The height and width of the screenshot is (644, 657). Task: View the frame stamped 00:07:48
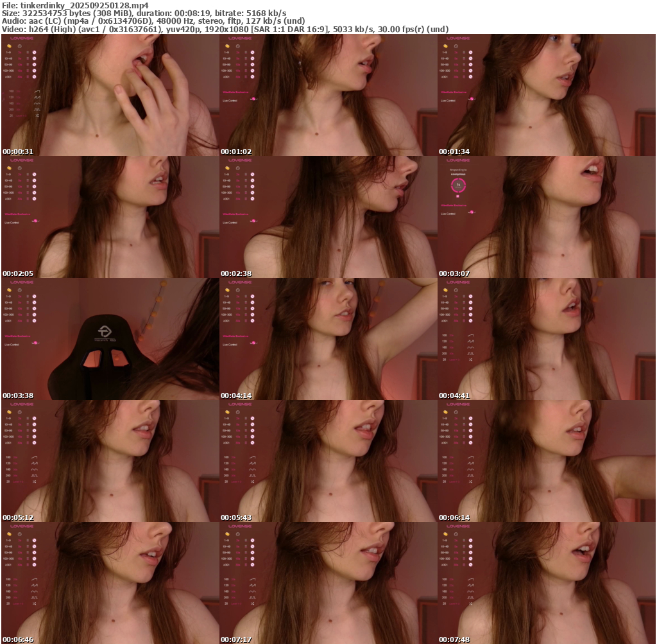(547, 583)
